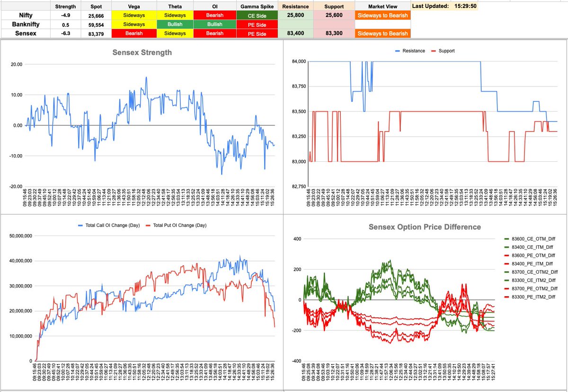Select Banknifty's Theta Bullish cell
The height and width of the screenshot is (392, 568).
(x=175, y=24)
